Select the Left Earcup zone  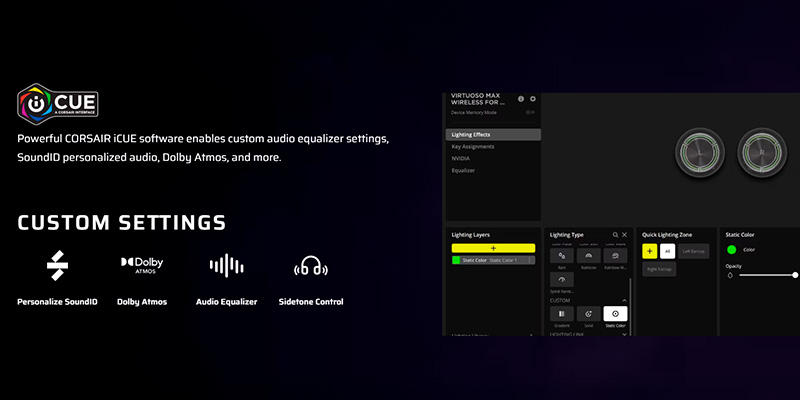coord(693,251)
